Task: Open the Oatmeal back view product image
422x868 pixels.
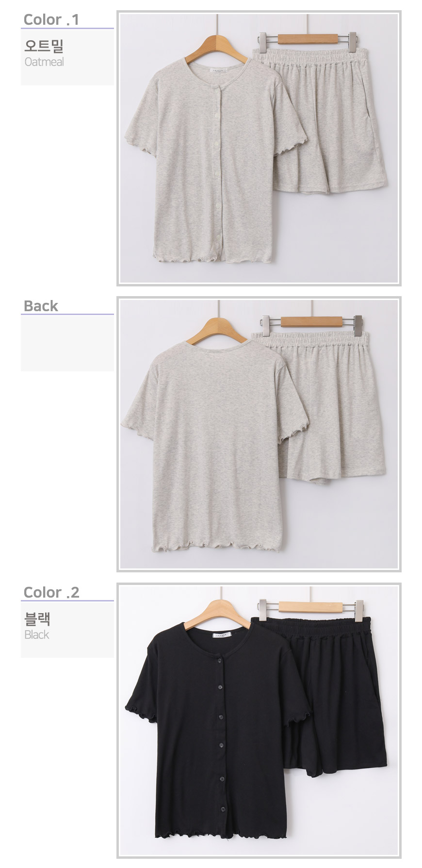Action: (x=259, y=434)
